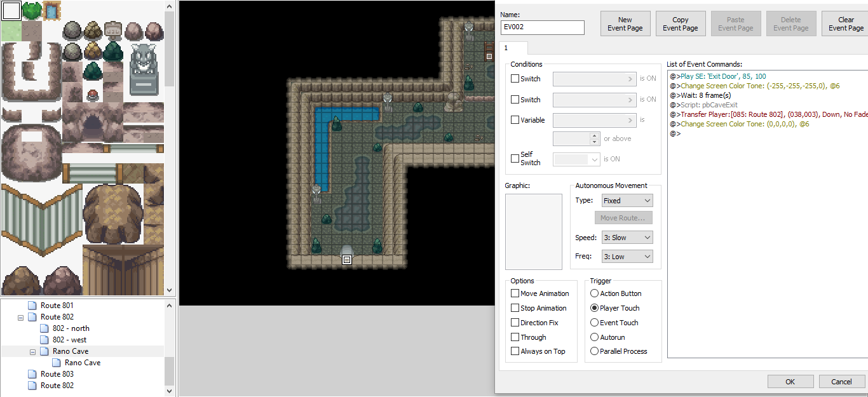Collapse the Rano Cave parent node

point(32,351)
